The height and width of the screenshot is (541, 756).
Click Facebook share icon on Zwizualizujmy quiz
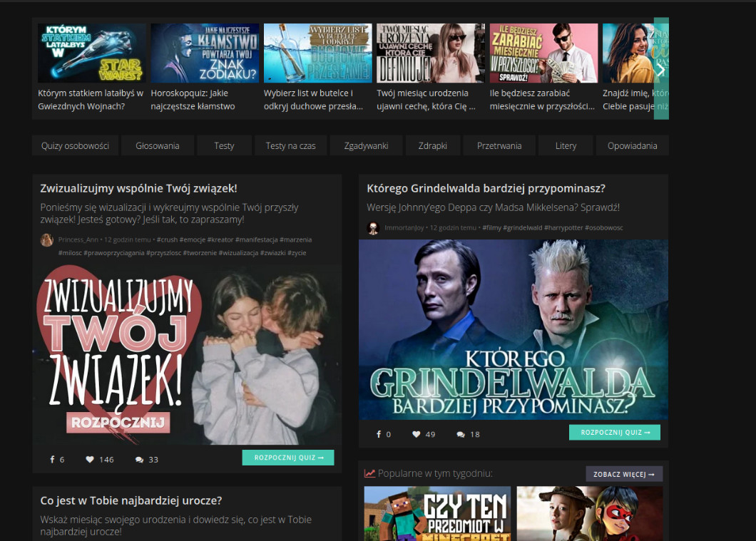tap(52, 460)
